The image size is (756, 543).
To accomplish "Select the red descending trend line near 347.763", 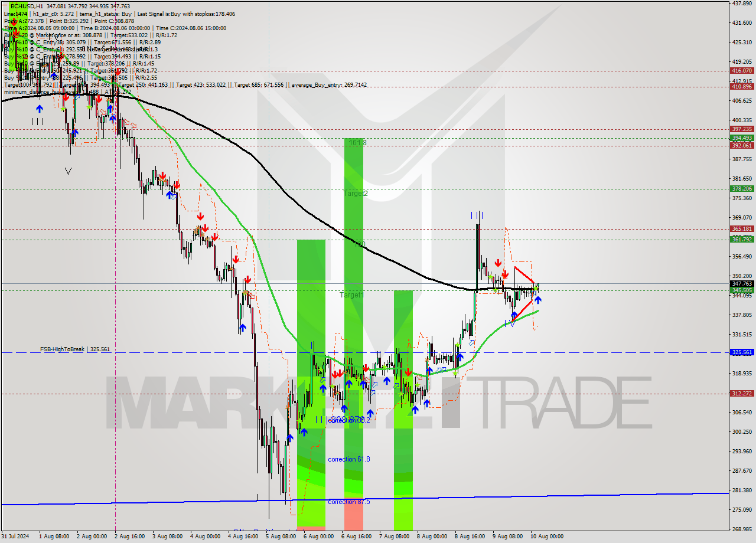I will click(x=524, y=276).
